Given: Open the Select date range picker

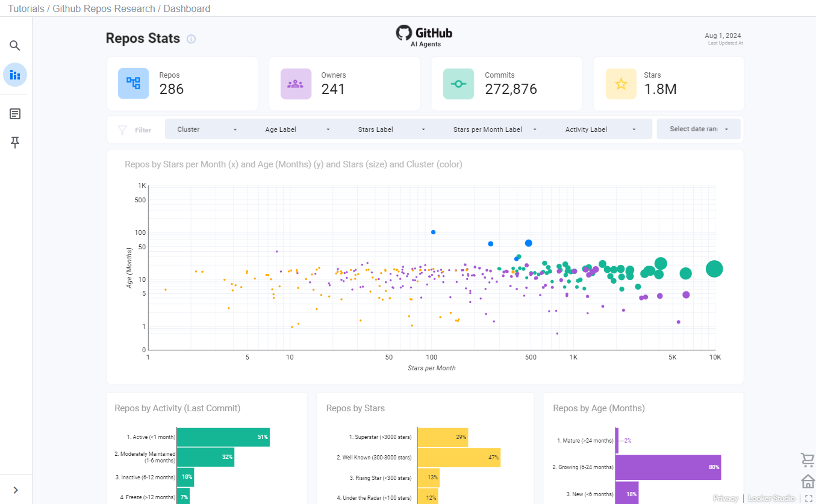Looking at the screenshot, I should click(698, 128).
